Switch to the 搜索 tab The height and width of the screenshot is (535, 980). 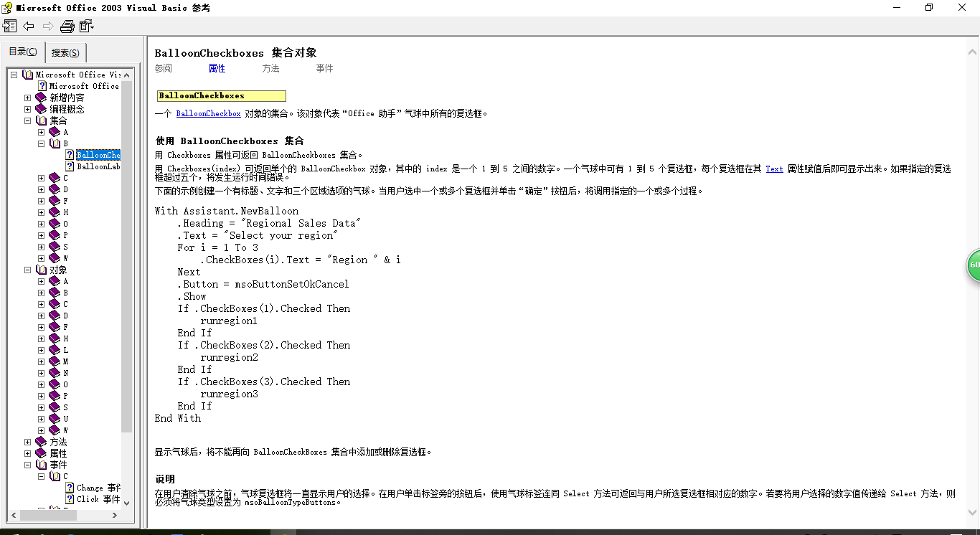65,52
